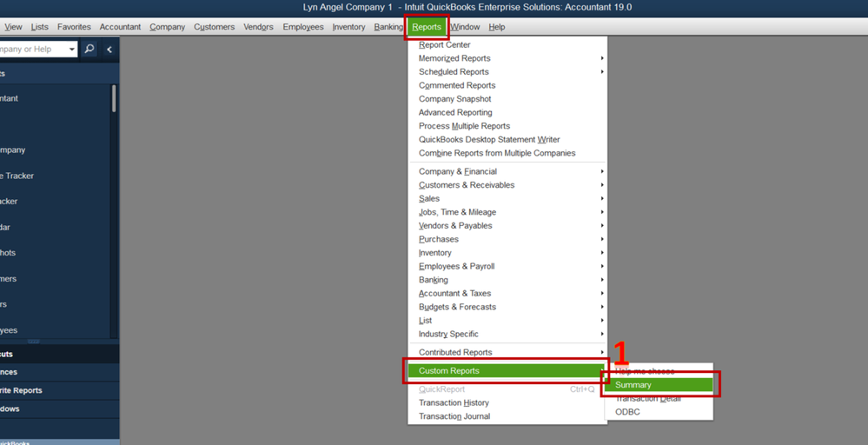Collapse the left panel with arrow button
This screenshot has width=868, height=445.
[x=109, y=50]
